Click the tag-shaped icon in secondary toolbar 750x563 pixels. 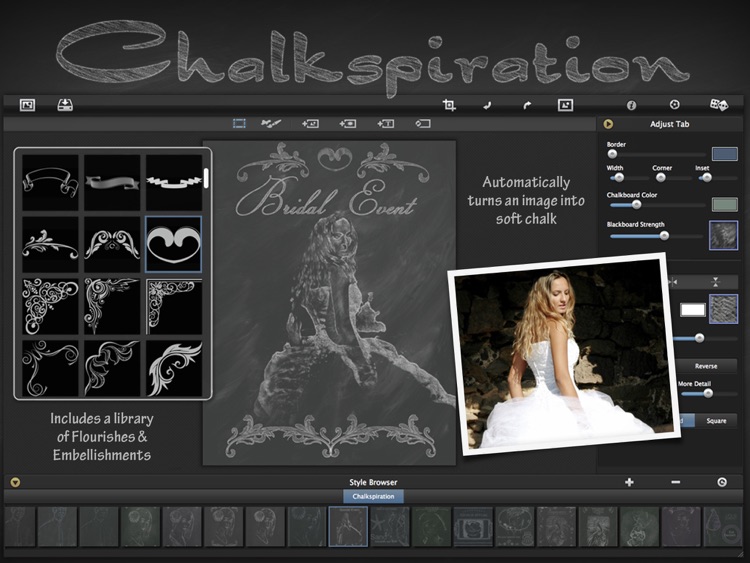[423, 124]
